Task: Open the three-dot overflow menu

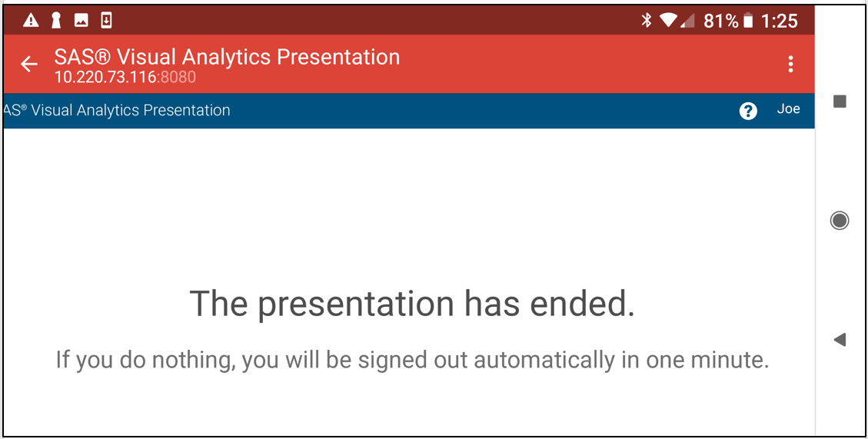Action: (790, 65)
